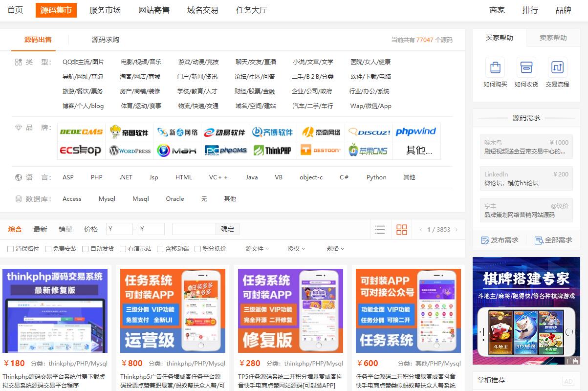Viewport: 588px width, 391px height.
Task: Select the ECShop brand logo
Action: point(81,151)
